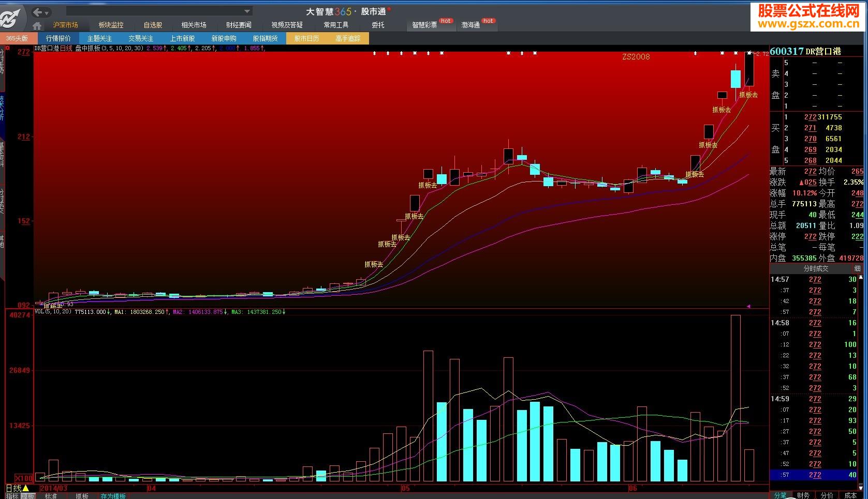Open the 高手追踪 link
This screenshot has width=868, height=499.
(347, 38)
